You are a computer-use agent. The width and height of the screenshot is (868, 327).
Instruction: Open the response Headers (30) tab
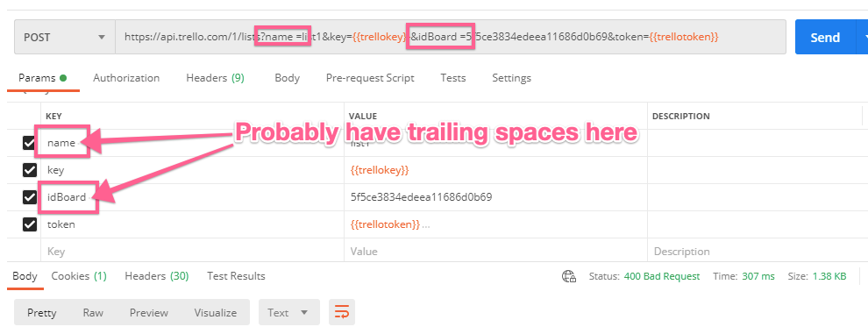[x=157, y=275]
